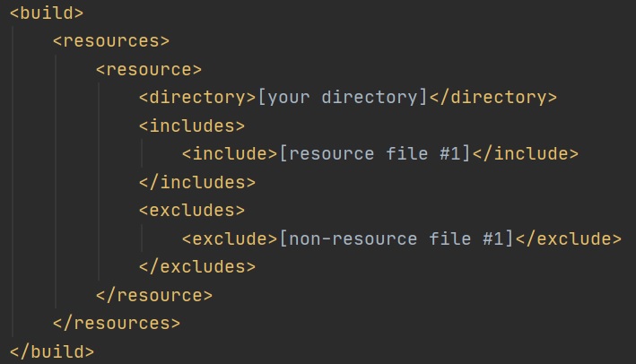The width and height of the screenshot is (636, 364).
Task: Click the opening resource tag
Action: 149,69
